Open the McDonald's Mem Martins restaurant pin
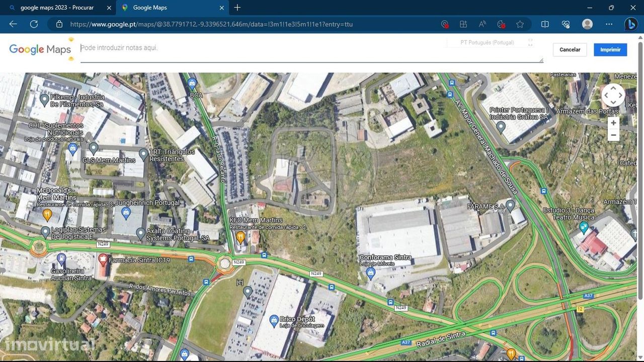This screenshot has height=362, width=644. 47,215
